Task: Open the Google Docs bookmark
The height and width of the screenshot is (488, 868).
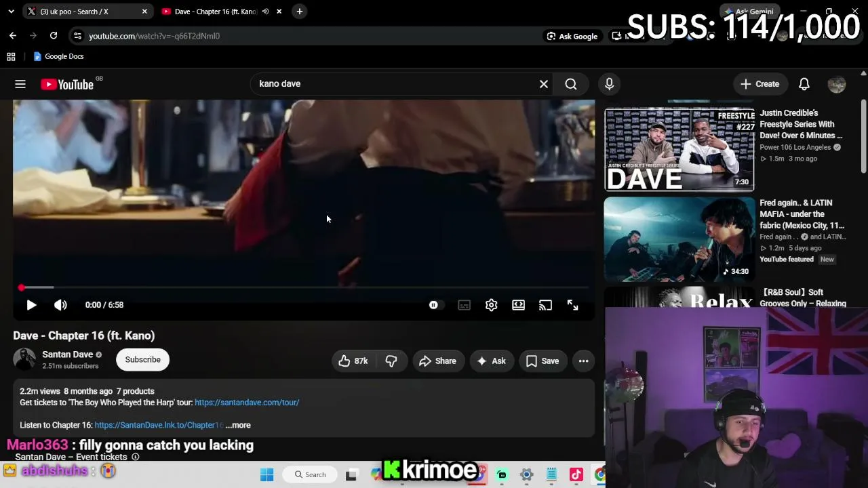Action: coord(58,57)
